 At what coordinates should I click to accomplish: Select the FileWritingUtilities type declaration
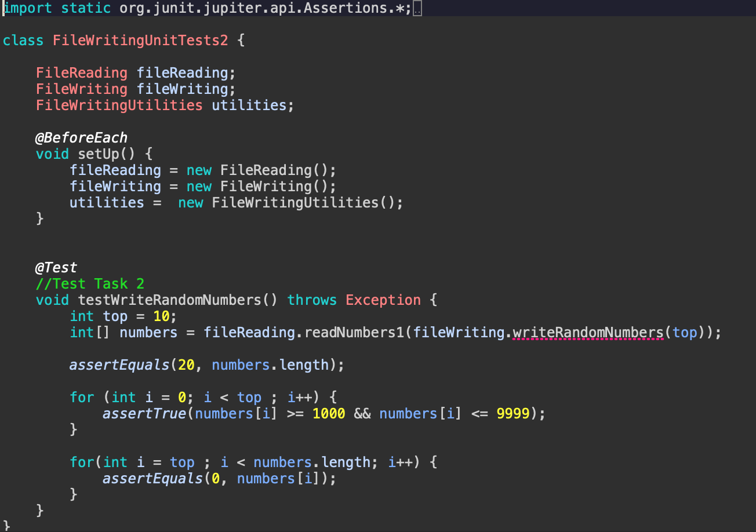click(x=118, y=105)
